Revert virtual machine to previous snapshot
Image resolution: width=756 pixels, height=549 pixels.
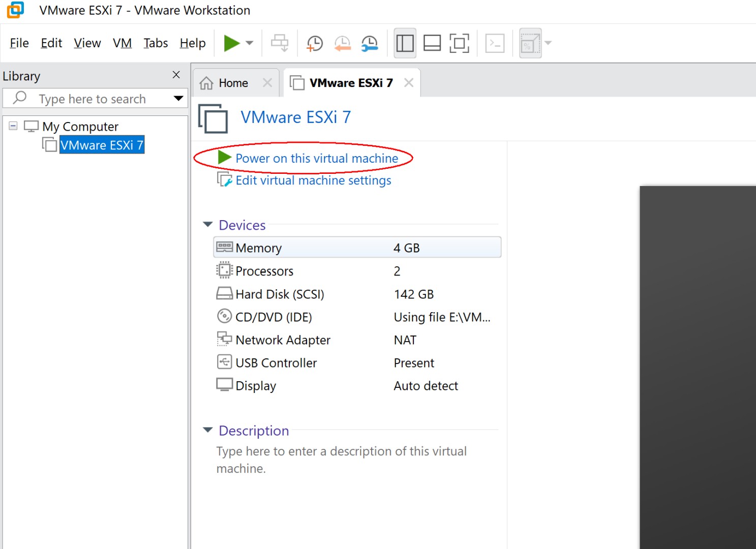342,43
